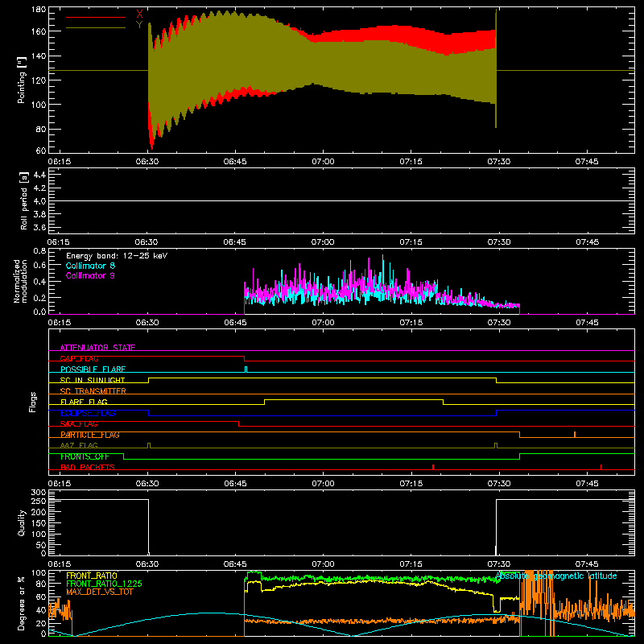Click the BAD_PACKETS spike near 07:19
The image size is (644, 644).
[433, 467]
